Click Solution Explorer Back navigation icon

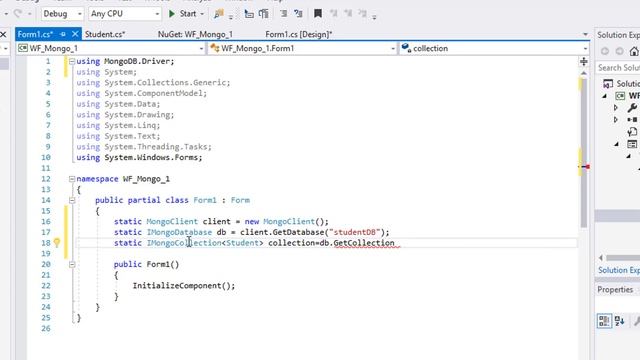pyautogui.click(x=605, y=51)
